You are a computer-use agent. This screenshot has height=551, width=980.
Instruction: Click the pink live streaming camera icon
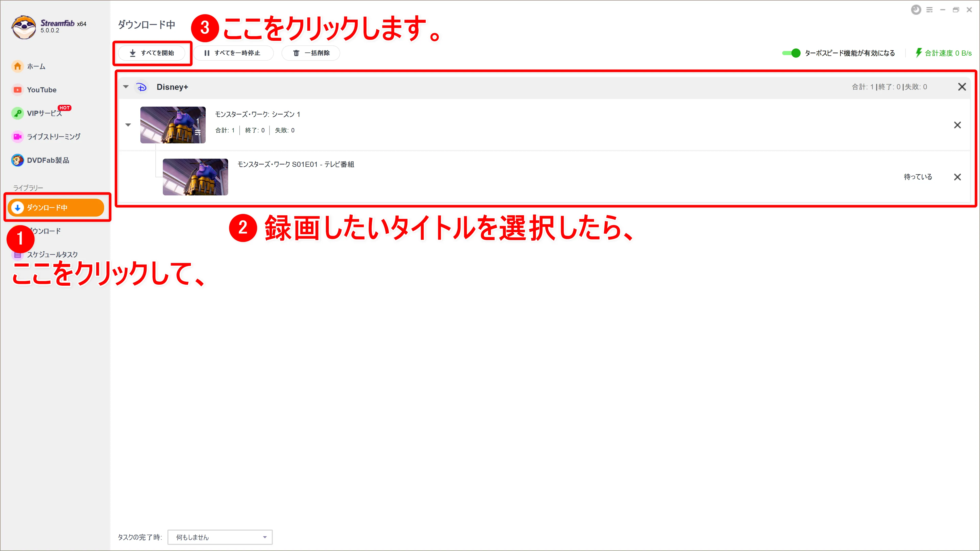point(18,136)
